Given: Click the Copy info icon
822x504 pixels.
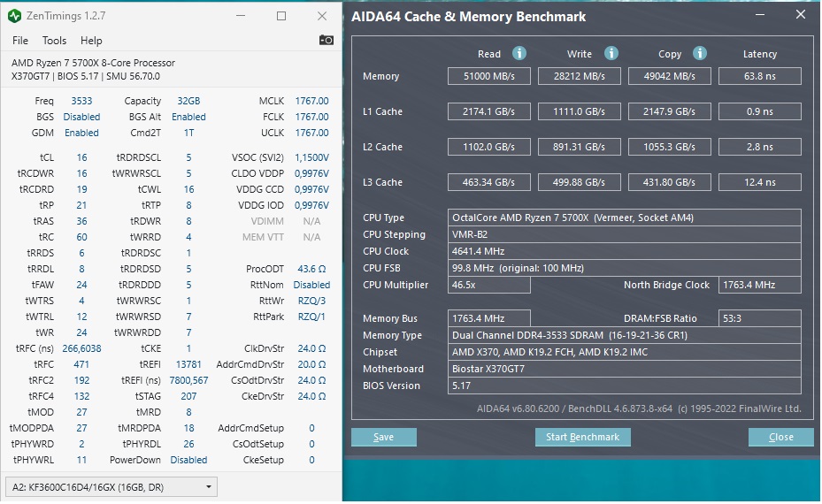Looking at the screenshot, I should pyautogui.click(x=700, y=53).
